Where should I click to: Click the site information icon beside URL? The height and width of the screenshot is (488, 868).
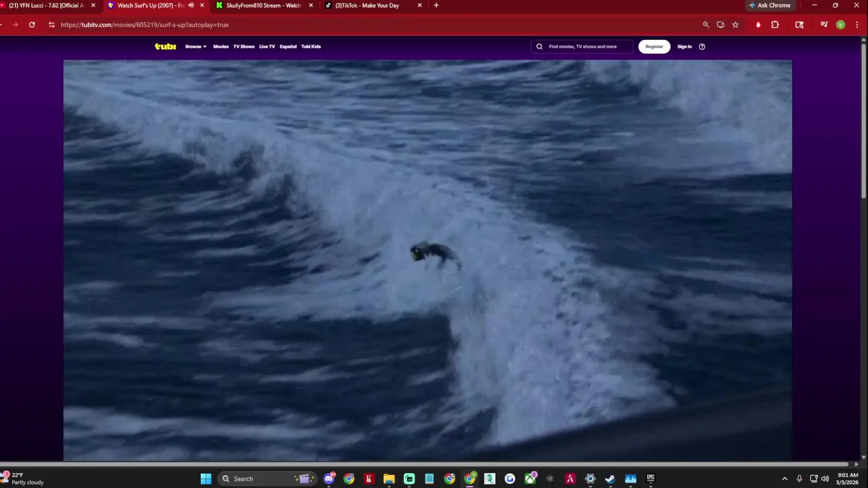tap(52, 24)
